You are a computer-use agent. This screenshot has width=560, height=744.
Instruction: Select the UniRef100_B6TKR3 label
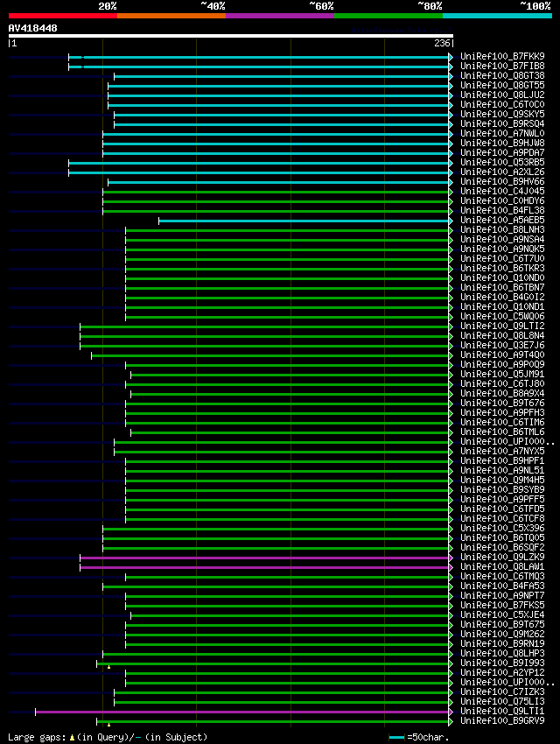tap(502, 269)
